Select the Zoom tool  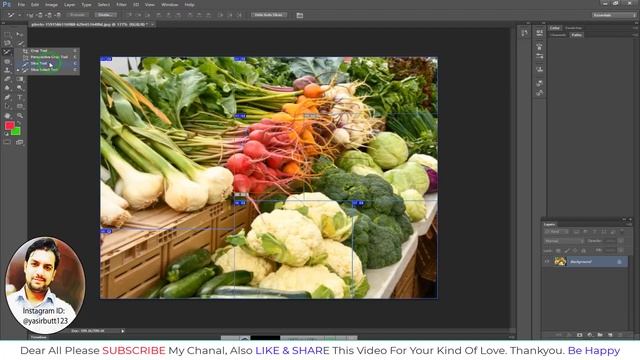click(20, 116)
